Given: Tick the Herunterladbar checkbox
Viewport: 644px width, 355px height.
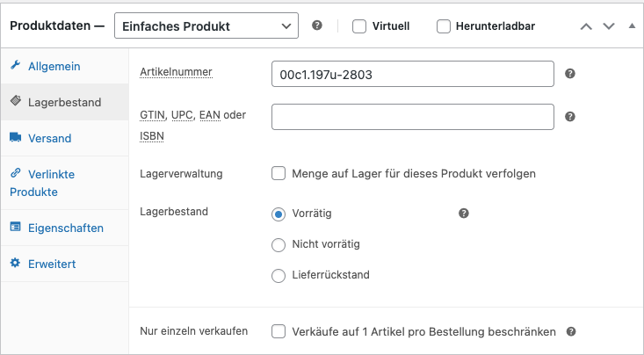Looking at the screenshot, I should tap(444, 26).
